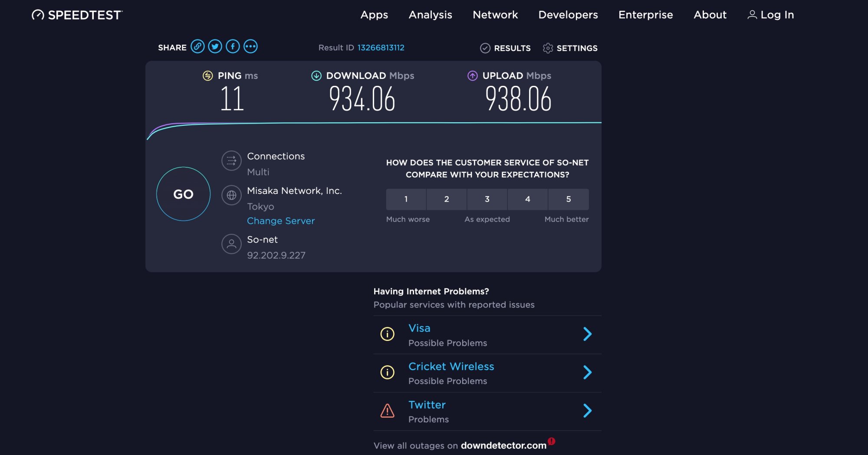This screenshot has width=868, height=455.
Task: Click the upload speed 938.06
Action: (518, 99)
